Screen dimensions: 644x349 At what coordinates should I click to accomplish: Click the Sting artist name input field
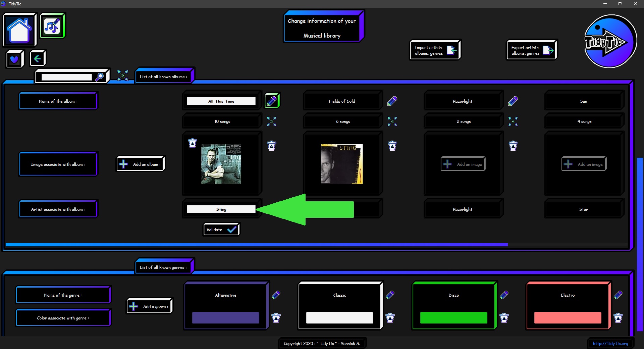[x=221, y=209]
